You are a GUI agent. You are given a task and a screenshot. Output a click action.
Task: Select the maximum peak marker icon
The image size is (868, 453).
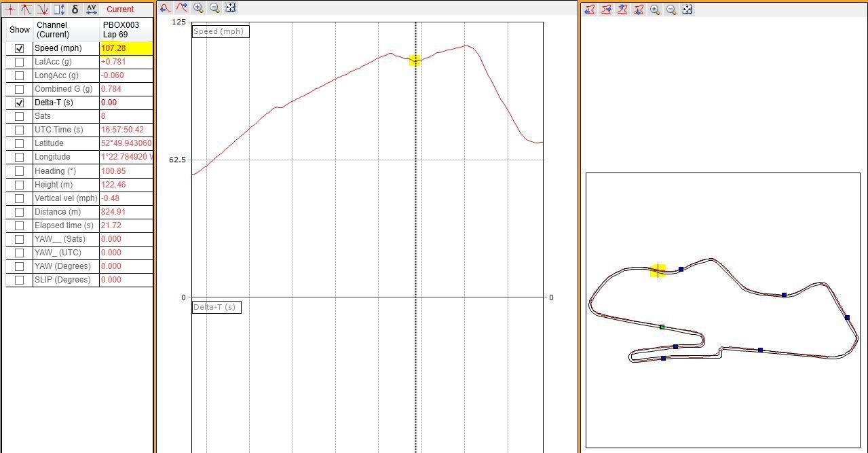point(26,10)
